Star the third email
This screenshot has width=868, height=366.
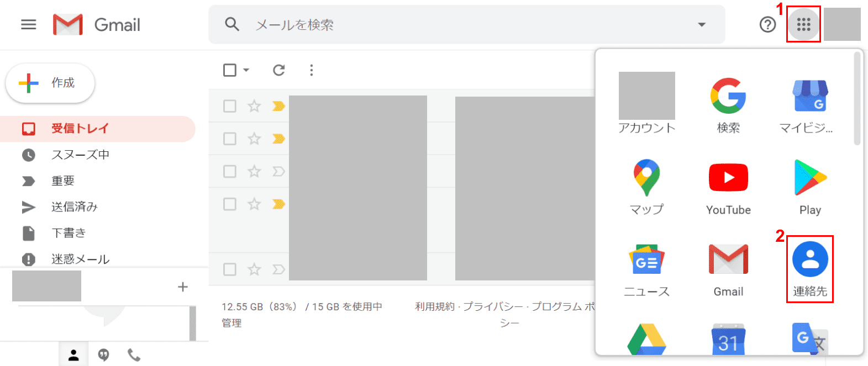tap(254, 171)
